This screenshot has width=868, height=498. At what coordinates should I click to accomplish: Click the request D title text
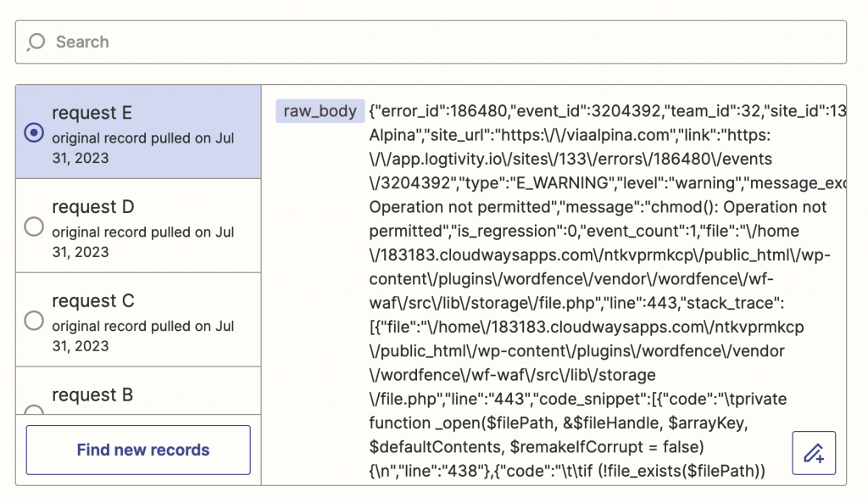click(x=93, y=207)
